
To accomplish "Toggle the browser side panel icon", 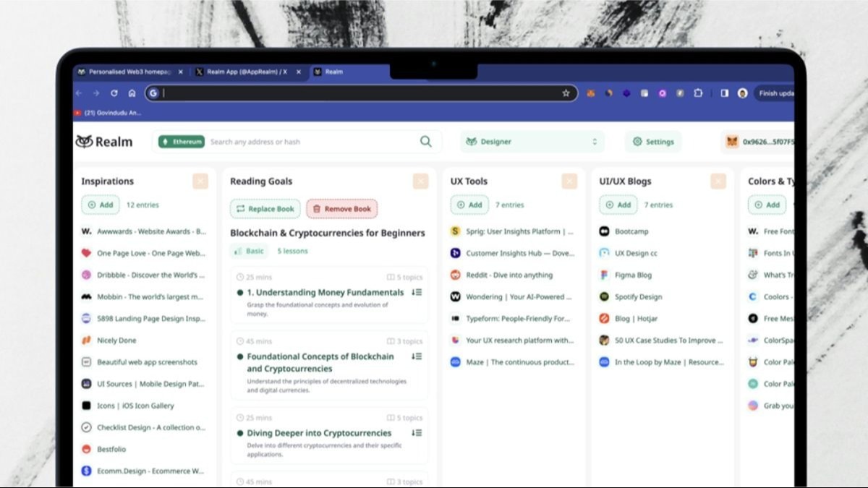I will tap(724, 93).
